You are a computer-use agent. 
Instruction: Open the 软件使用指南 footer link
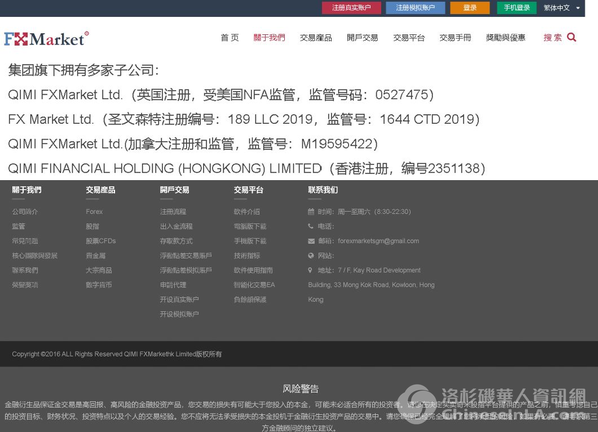pos(253,270)
